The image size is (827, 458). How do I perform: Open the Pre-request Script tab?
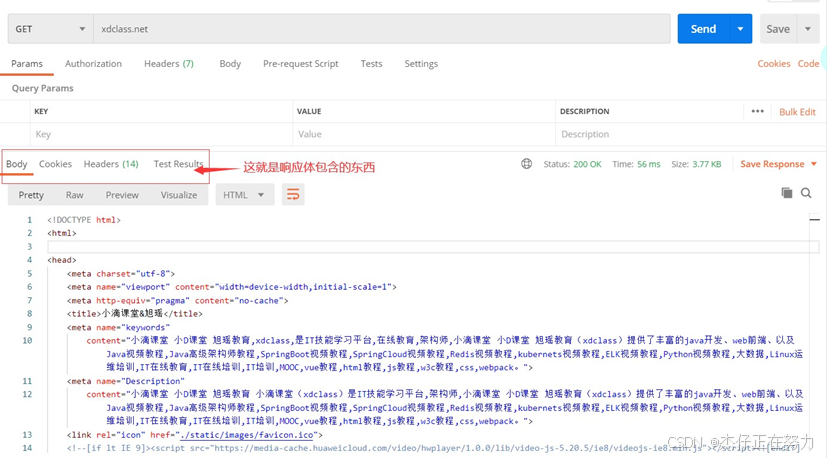[301, 64]
